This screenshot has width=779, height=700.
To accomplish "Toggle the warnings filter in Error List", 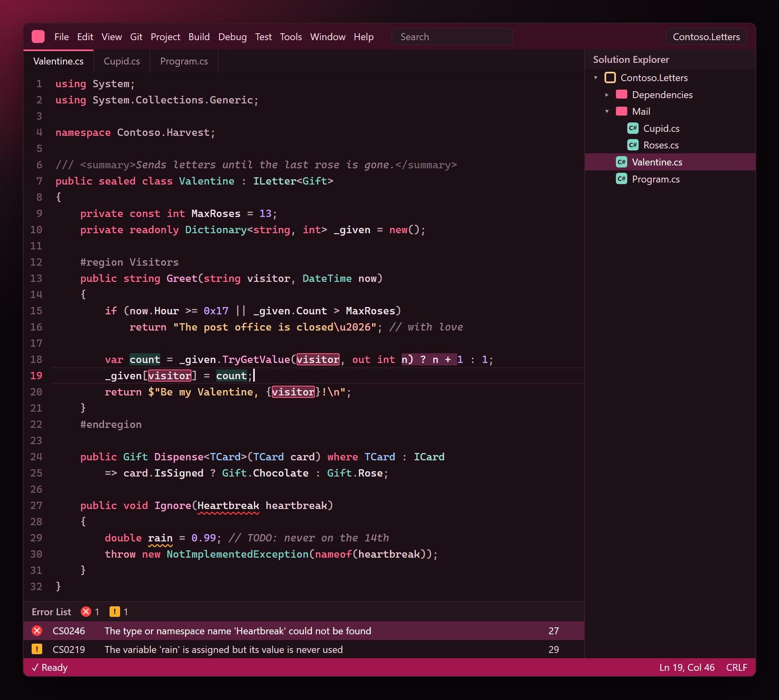I will pyautogui.click(x=119, y=612).
